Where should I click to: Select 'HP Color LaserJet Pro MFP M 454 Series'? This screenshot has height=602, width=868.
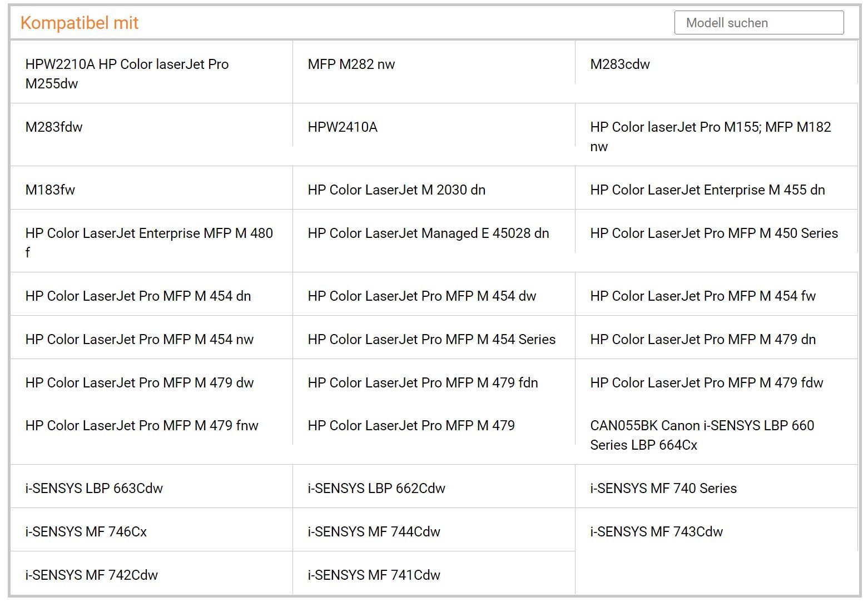click(431, 340)
